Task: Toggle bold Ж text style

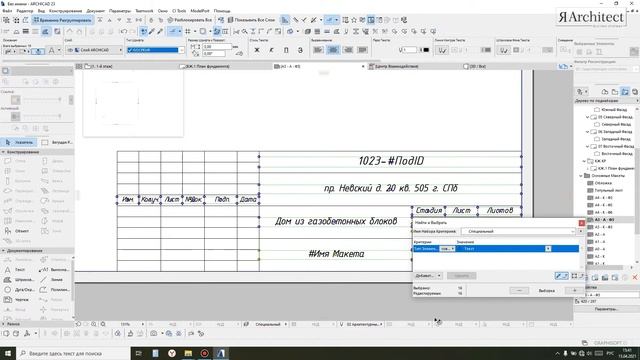Action: 257,50
